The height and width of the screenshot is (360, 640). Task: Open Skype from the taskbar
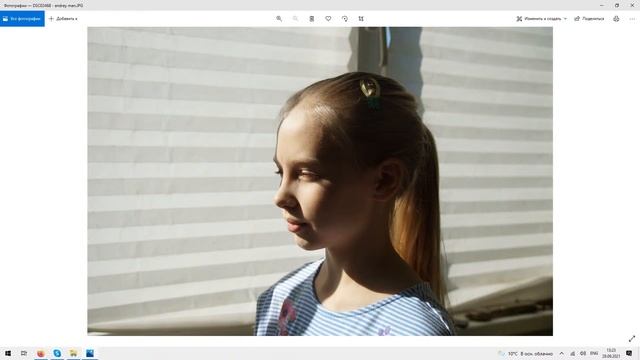[x=57, y=353]
